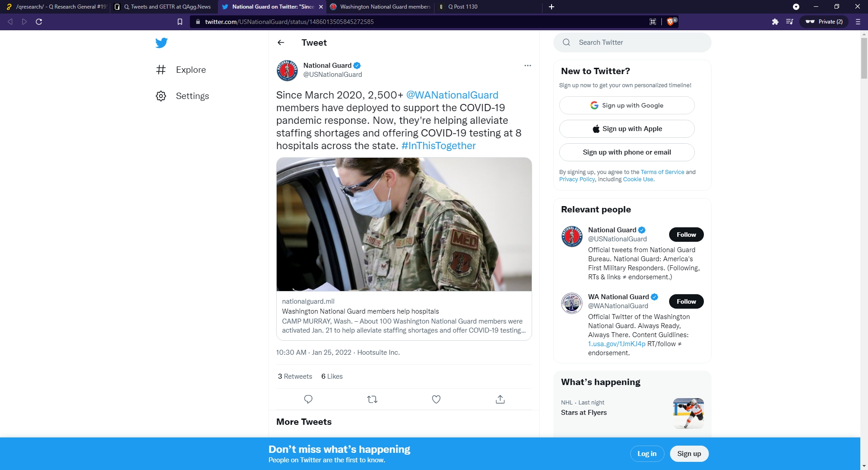
Task: Click the Twitter bird logo
Action: point(161,43)
